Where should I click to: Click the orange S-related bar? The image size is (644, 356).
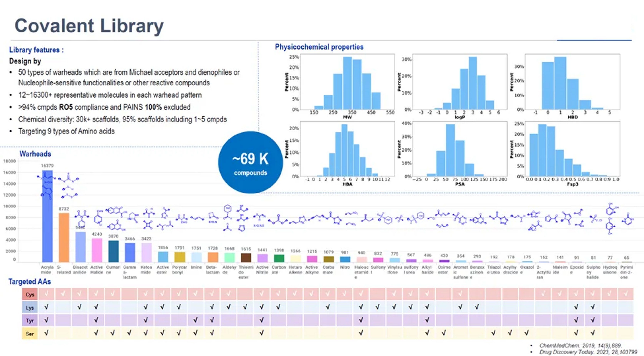(64, 237)
